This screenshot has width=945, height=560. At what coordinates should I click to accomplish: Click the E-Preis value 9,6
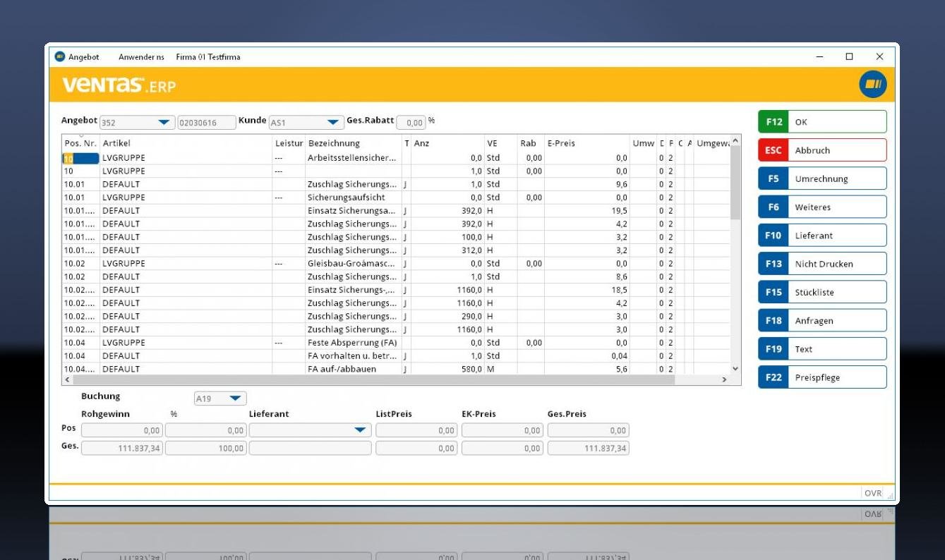pyautogui.click(x=587, y=184)
